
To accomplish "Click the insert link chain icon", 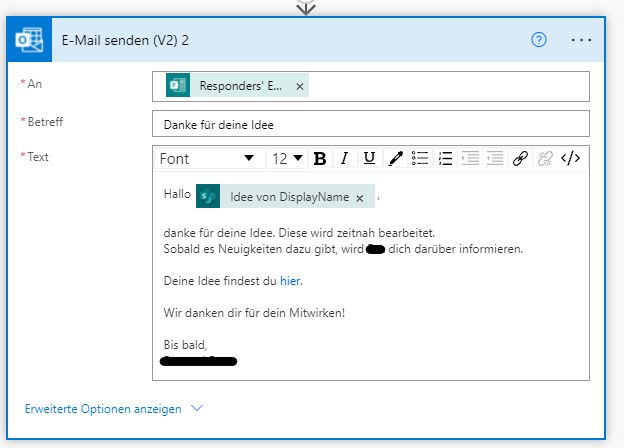I will [520, 158].
